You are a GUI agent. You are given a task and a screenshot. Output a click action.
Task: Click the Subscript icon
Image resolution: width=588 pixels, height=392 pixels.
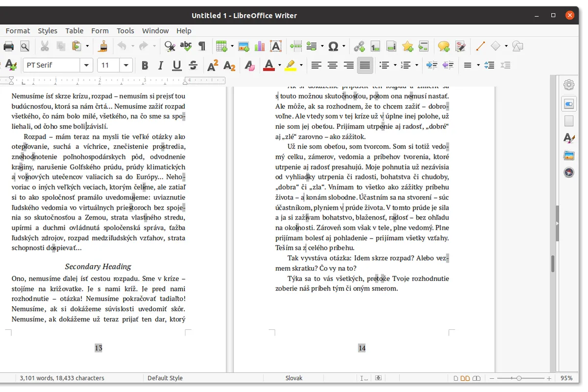(x=229, y=65)
